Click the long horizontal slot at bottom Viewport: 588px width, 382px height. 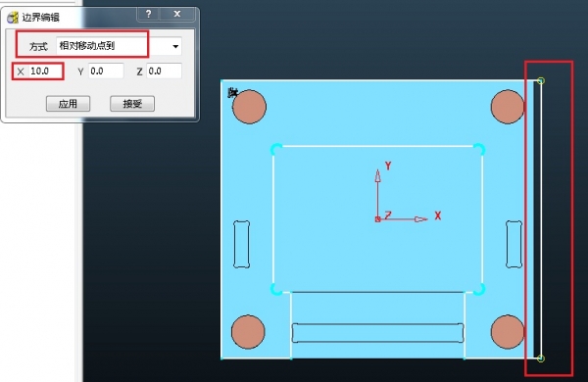coord(377,333)
